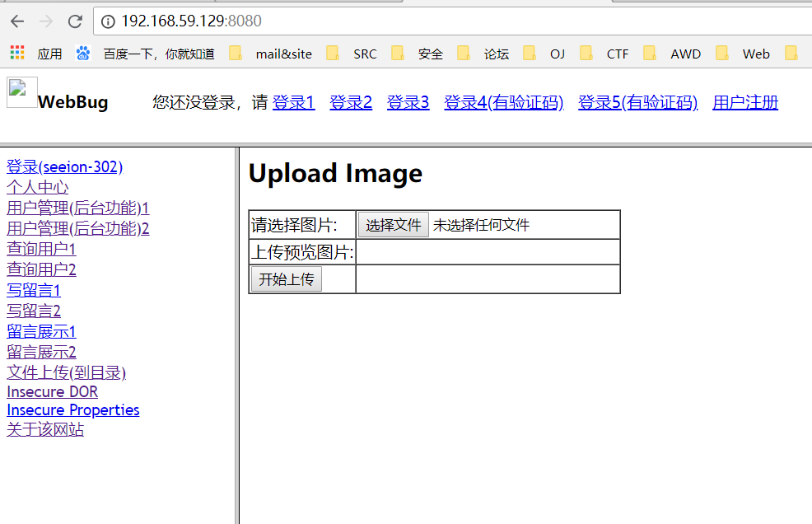Click the vertical frame divider bar

coord(237,336)
